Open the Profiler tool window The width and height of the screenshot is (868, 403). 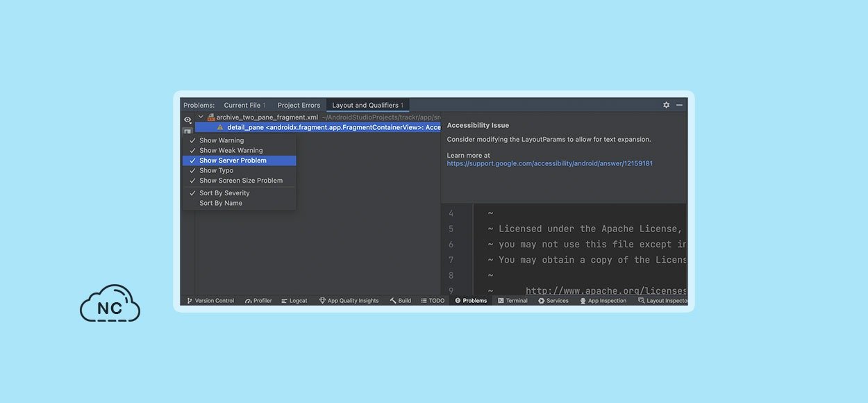coord(258,301)
